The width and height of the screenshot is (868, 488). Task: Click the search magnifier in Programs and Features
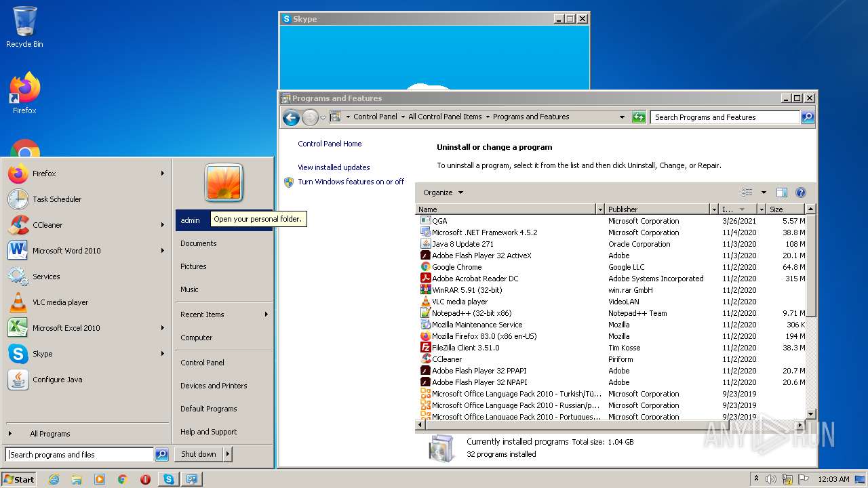[808, 117]
